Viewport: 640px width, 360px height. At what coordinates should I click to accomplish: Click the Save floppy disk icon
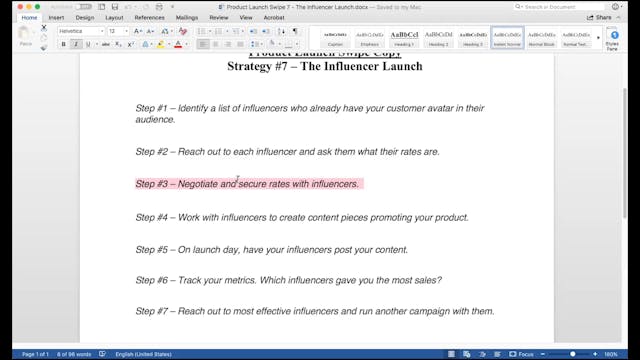(x=115, y=7)
